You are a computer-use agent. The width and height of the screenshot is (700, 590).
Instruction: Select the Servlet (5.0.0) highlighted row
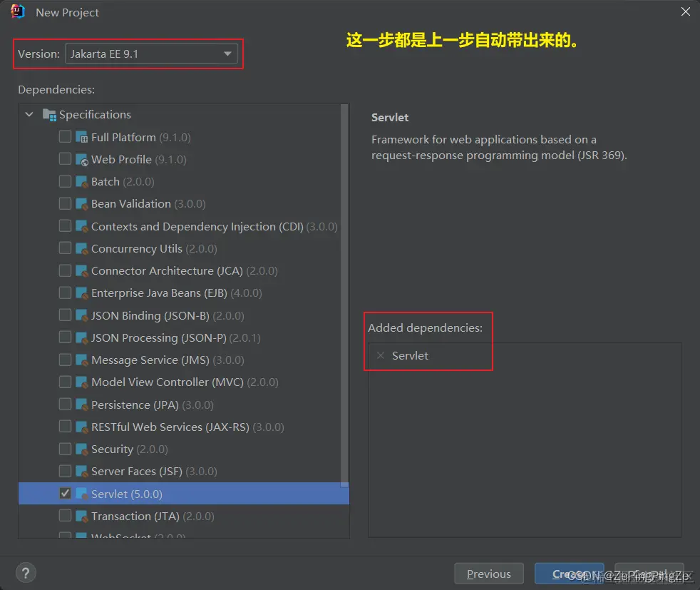coord(183,494)
